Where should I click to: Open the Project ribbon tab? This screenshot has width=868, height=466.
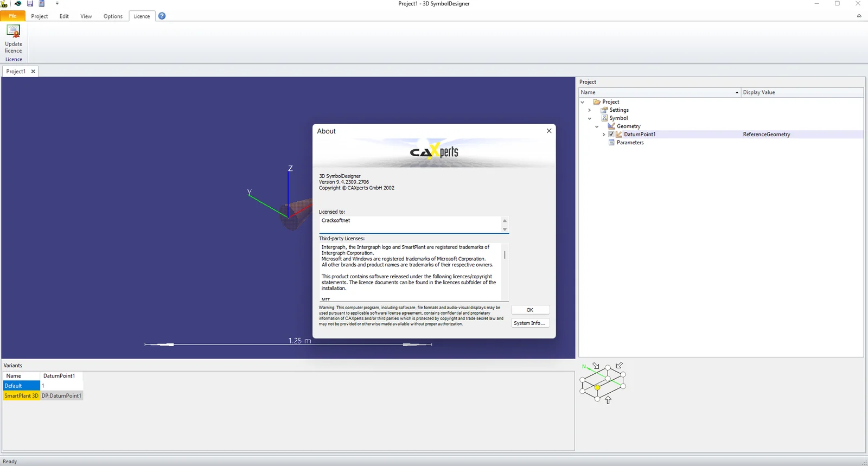point(40,16)
